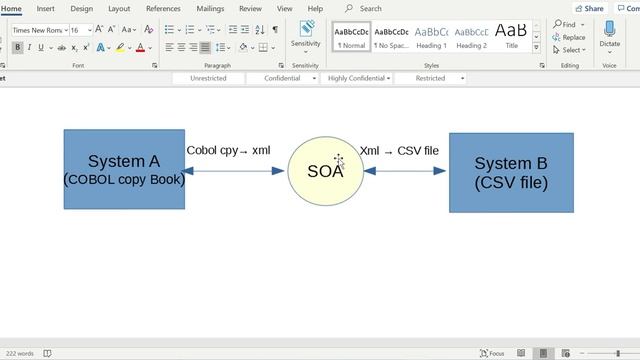The image size is (640, 360).
Task: Apply the Heading 1 style
Action: pyautogui.click(x=431, y=37)
